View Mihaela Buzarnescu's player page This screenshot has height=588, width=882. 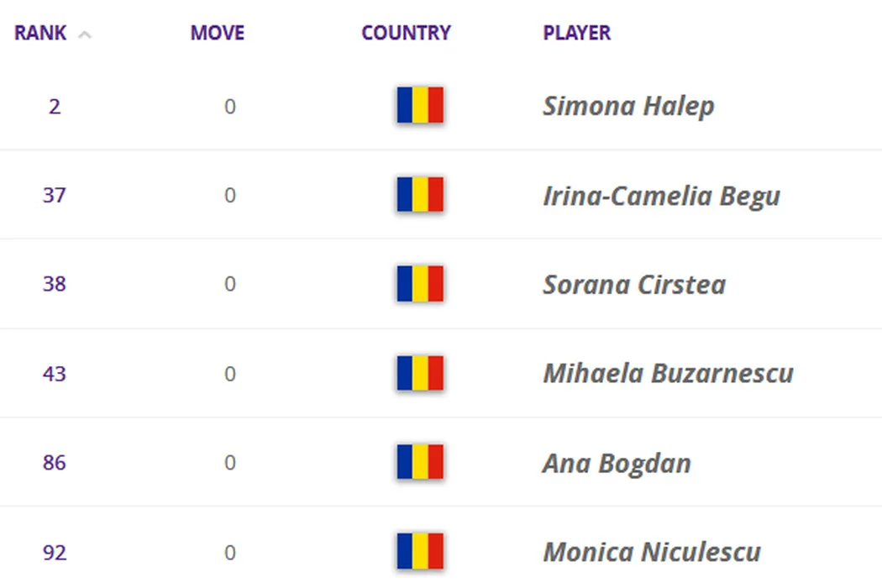[668, 374]
